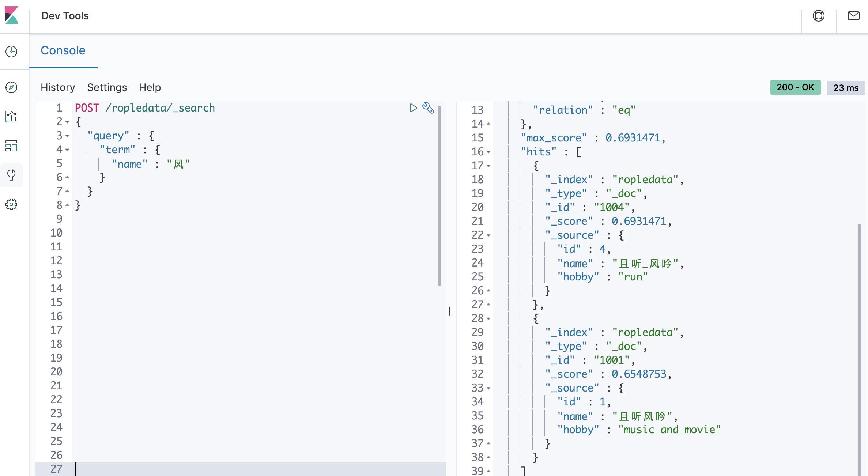Click the "id" : 4 line

pyautogui.click(x=584, y=249)
